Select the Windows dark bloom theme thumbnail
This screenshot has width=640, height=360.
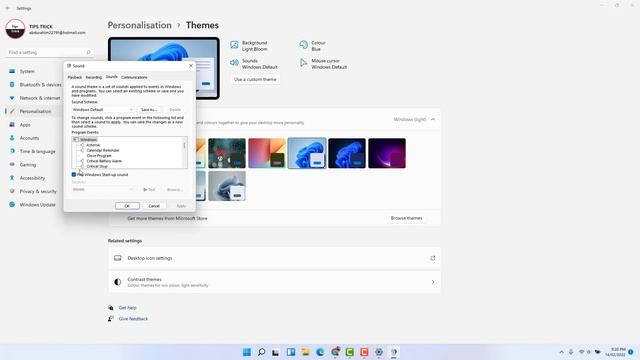(347, 153)
